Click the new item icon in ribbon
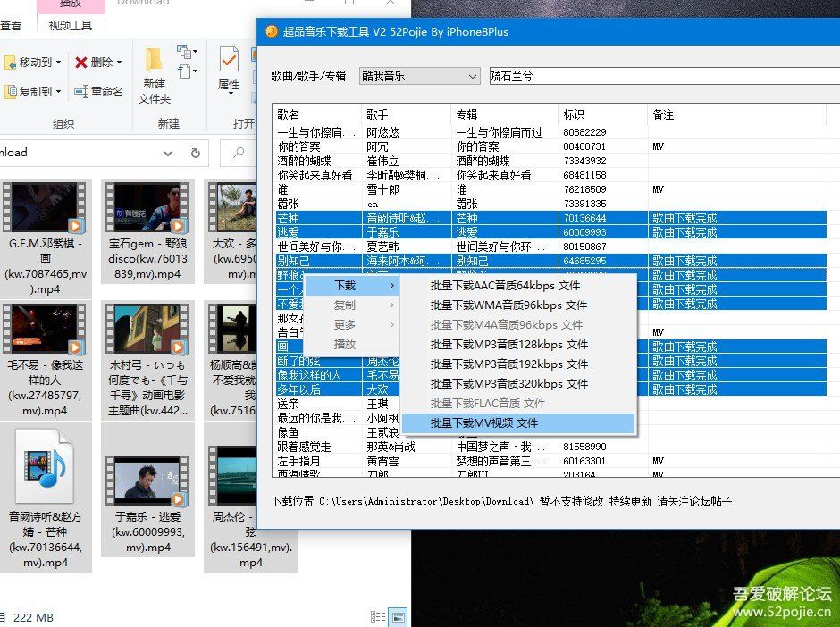This screenshot has height=627, width=840. [x=184, y=52]
